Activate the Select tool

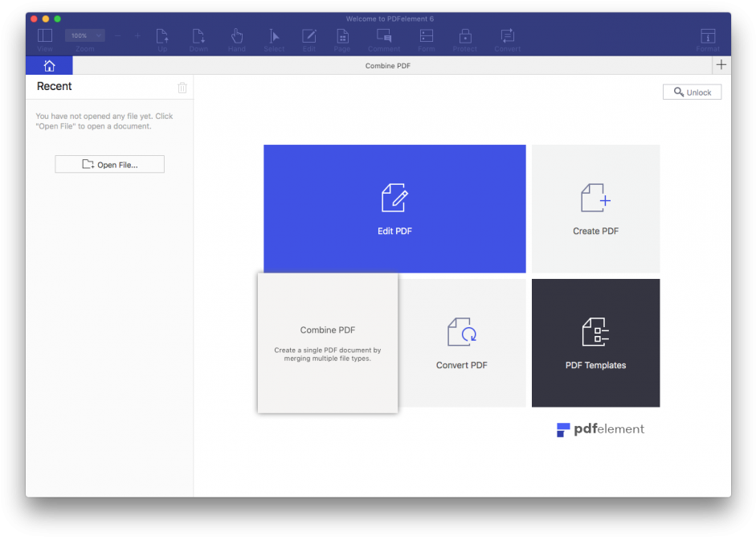(274, 37)
